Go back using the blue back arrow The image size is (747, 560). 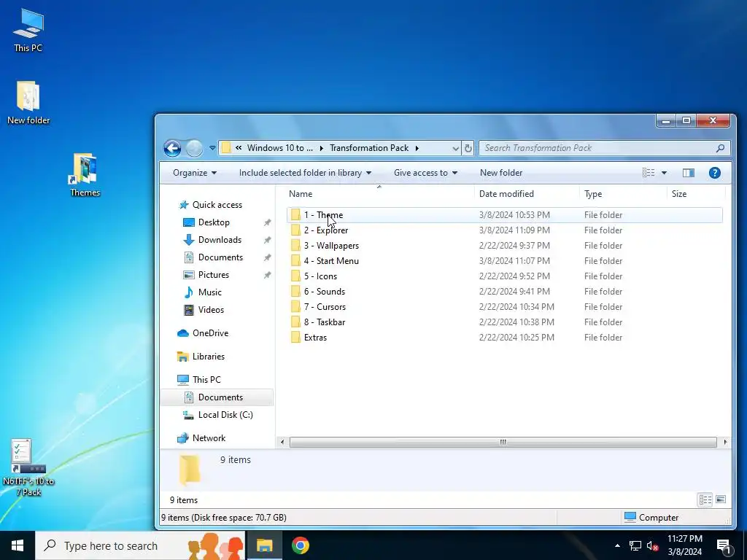coord(172,149)
